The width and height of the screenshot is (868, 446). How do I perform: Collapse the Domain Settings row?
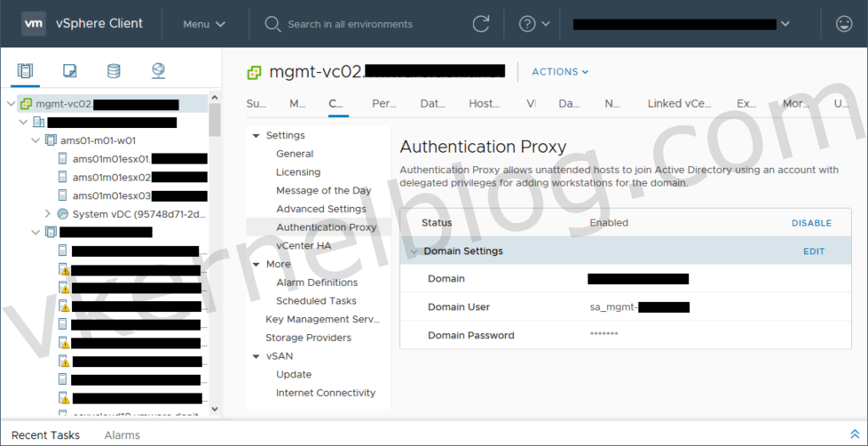click(414, 252)
